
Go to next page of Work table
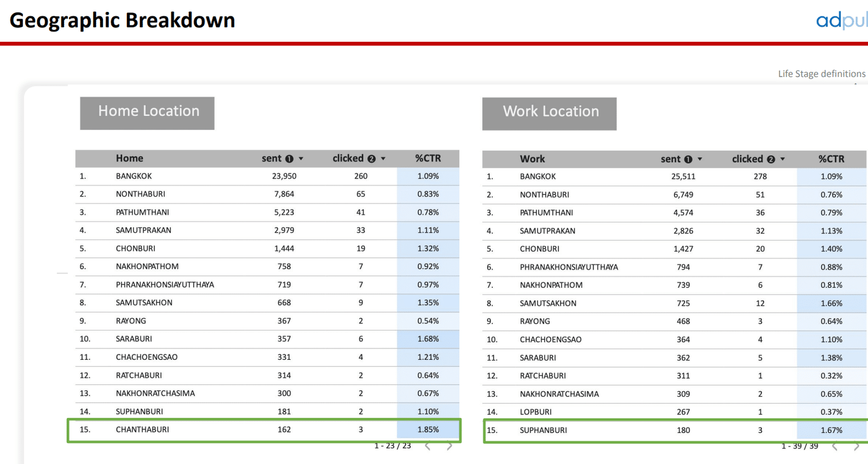coord(856,447)
